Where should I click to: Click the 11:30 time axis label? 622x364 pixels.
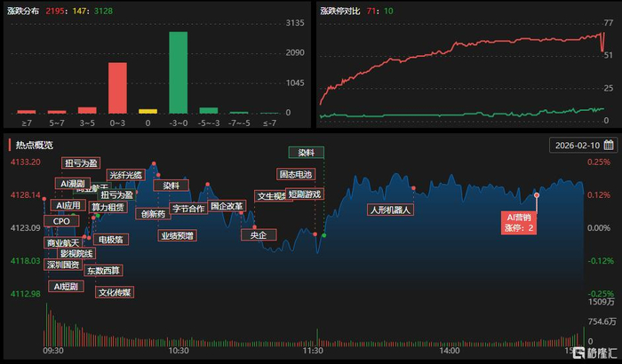coord(313,351)
